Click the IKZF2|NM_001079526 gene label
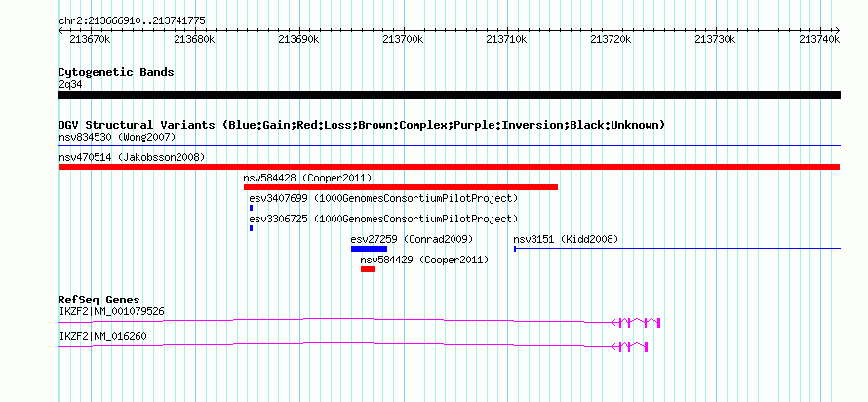Screen dimensions: 868x402 tap(112, 311)
